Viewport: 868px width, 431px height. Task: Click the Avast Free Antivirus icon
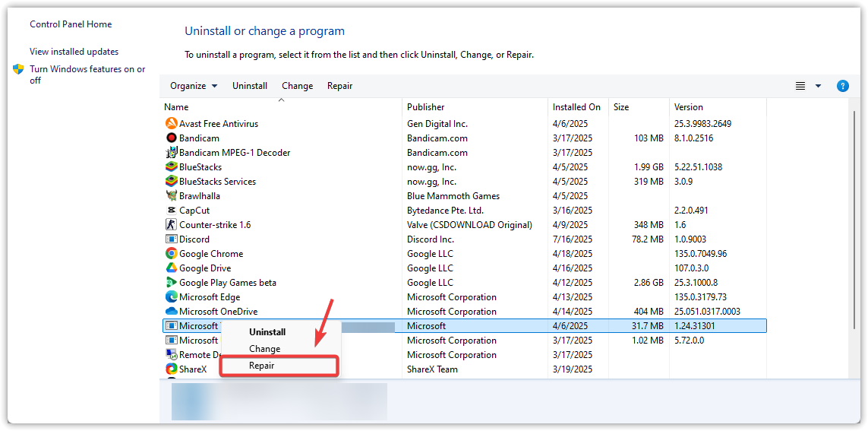click(x=171, y=124)
